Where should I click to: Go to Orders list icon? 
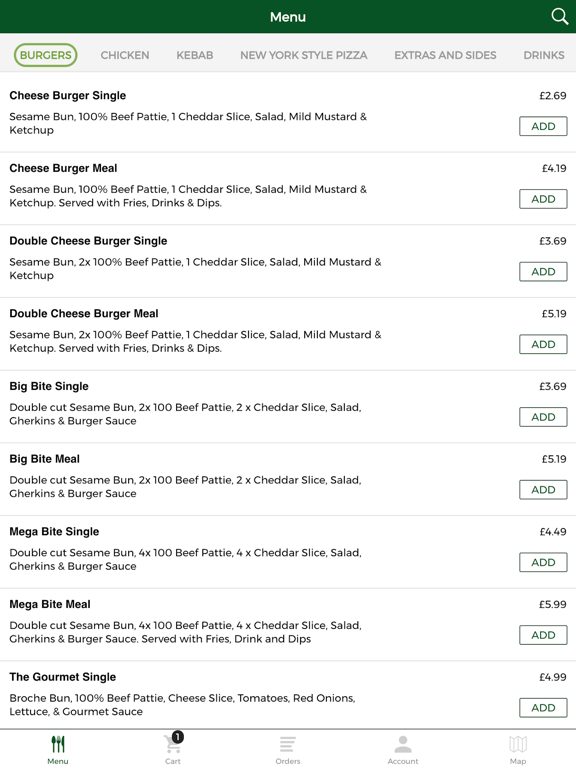(x=288, y=744)
